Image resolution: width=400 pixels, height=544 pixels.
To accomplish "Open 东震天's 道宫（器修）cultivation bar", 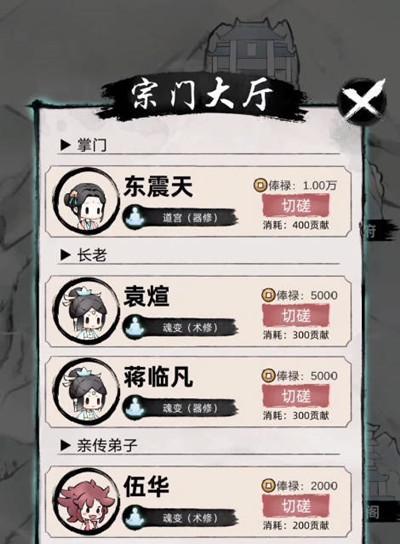I will click(180, 218).
